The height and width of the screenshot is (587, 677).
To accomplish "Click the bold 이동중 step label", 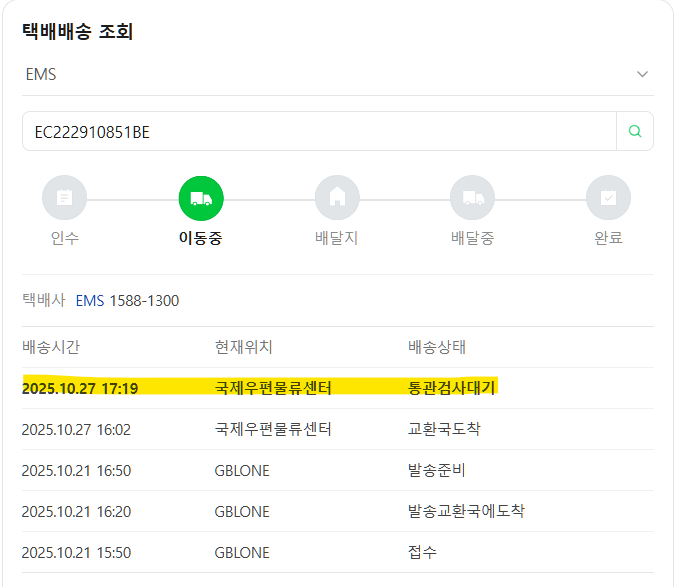I will [x=201, y=238].
